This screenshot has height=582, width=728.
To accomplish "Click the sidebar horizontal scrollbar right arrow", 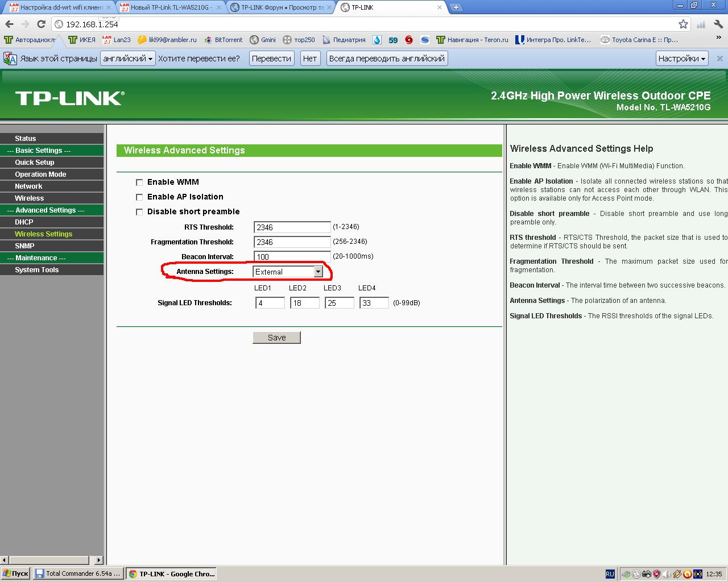I will pyautogui.click(x=99, y=560).
